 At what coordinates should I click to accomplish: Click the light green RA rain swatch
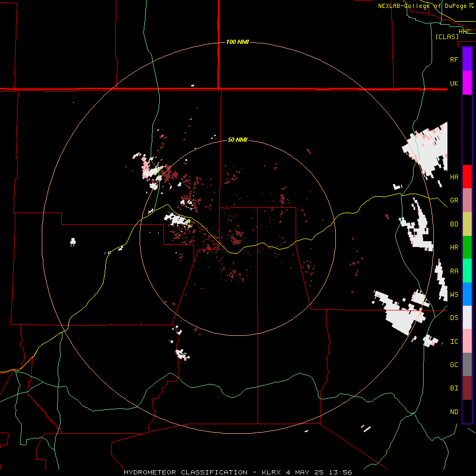pos(467,271)
